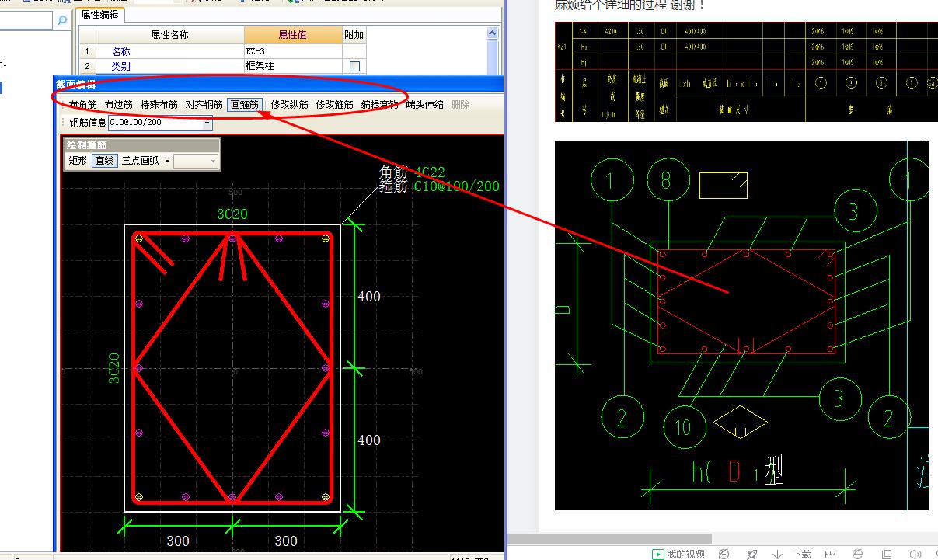Select 矩形 stirrup drawing mode
The width and height of the screenshot is (938, 560).
click(x=78, y=161)
